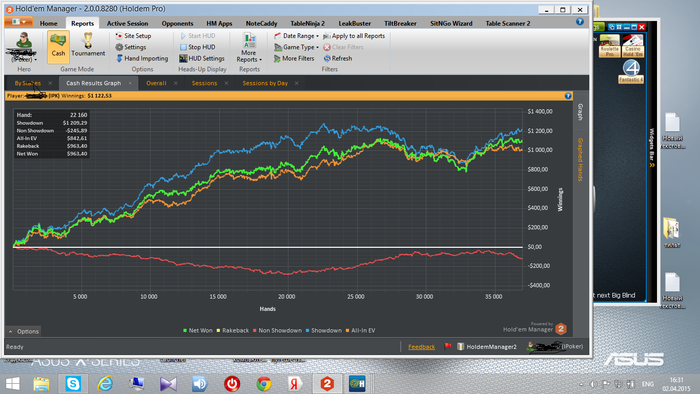Image resolution: width=700 pixels, height=394 pixels.
Task: Open the More Reports dropdown
Action: 249,48
